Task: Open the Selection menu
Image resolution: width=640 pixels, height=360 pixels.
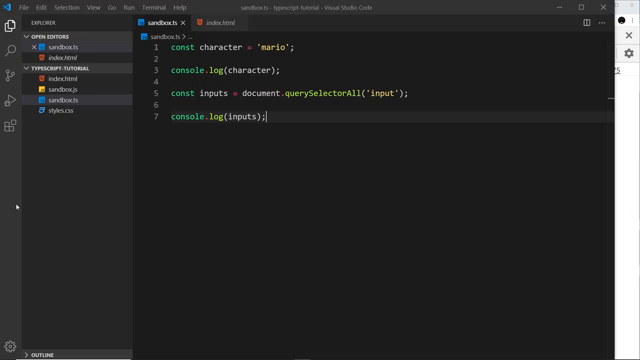Action: (67, 7)
